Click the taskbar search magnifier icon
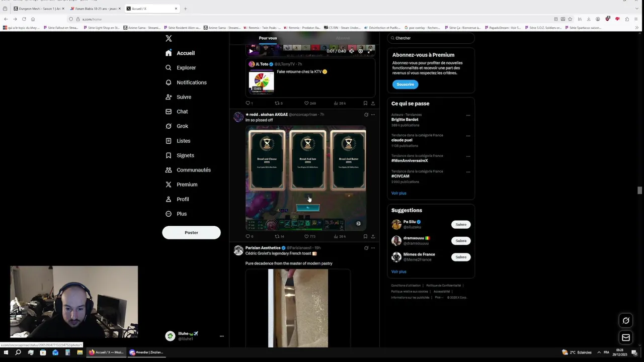 click(18, 352)
